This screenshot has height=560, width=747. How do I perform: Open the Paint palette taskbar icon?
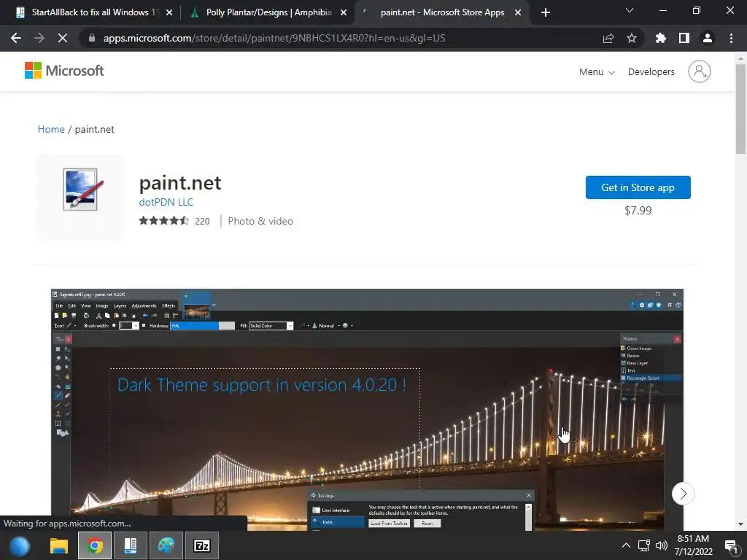tap(166, 545)
